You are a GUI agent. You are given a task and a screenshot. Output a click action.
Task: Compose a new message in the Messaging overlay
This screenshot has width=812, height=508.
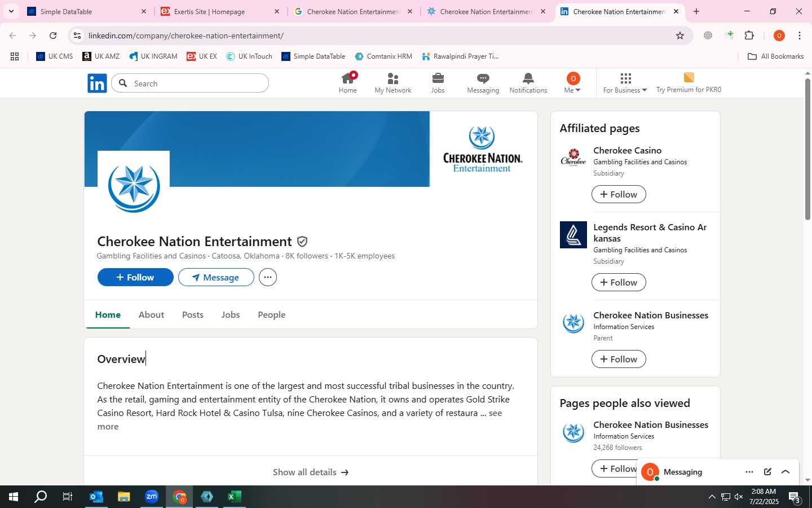(767, 472)
